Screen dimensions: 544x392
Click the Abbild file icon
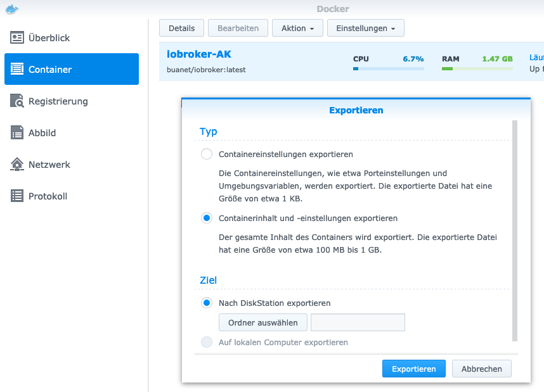[17, 133]
